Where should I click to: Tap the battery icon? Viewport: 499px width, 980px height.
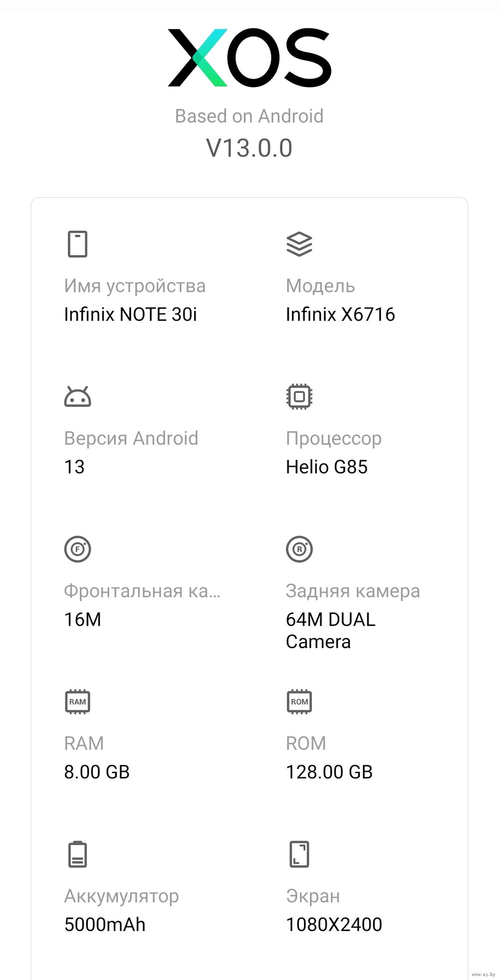(x=77, y=854)
